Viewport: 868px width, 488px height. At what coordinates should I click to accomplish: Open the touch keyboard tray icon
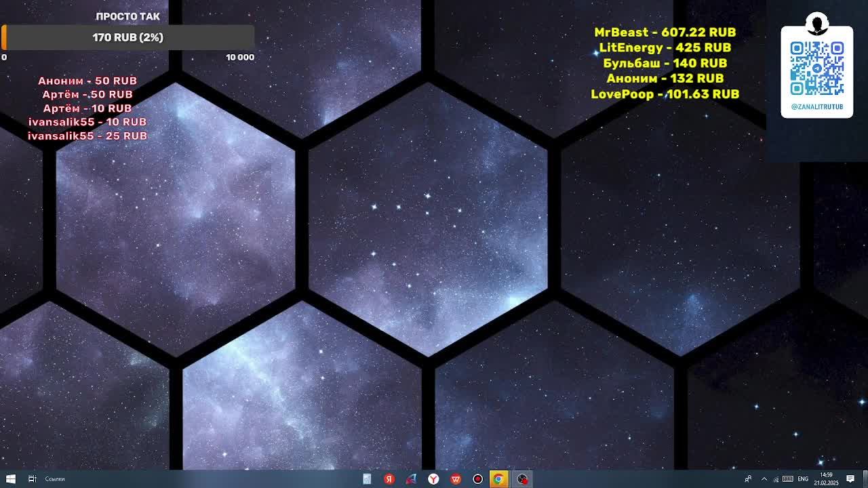[x=788, y=479]
